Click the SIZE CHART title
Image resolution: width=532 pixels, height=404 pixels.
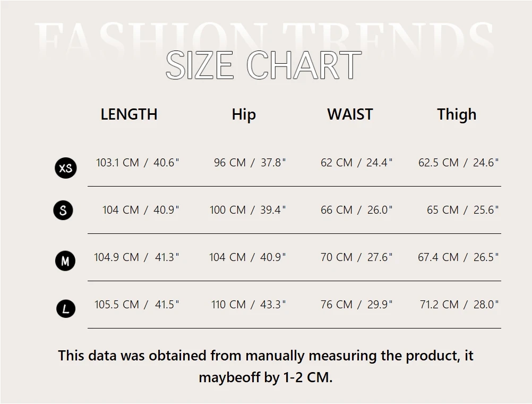(264, 64)
